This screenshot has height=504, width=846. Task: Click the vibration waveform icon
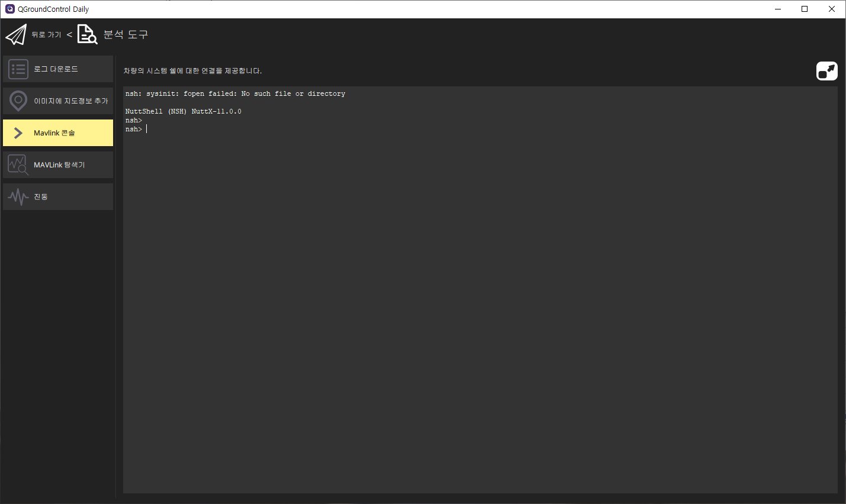tap(18, 197)
